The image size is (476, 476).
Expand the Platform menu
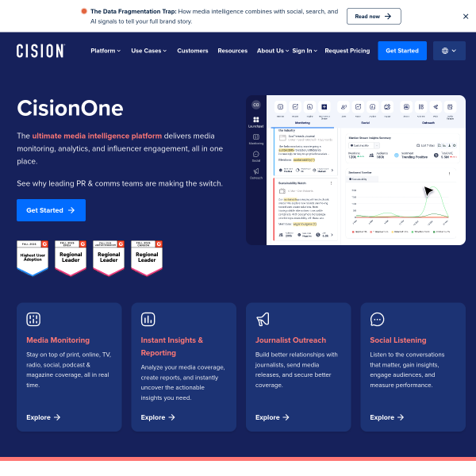(106, 51)
